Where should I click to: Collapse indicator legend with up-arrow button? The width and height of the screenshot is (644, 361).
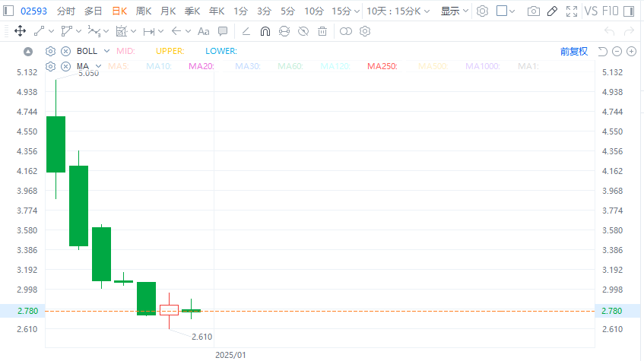pyautogui.click(x=28, y=51)
